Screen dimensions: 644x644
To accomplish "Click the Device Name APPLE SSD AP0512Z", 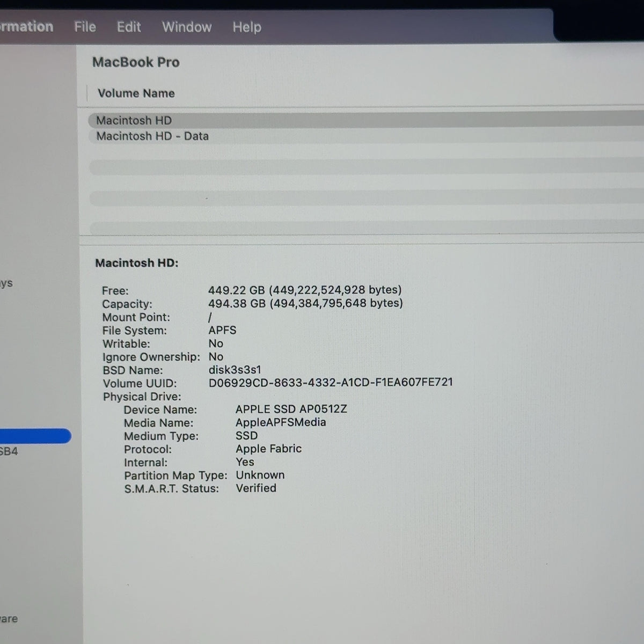I will pos(291,409).
